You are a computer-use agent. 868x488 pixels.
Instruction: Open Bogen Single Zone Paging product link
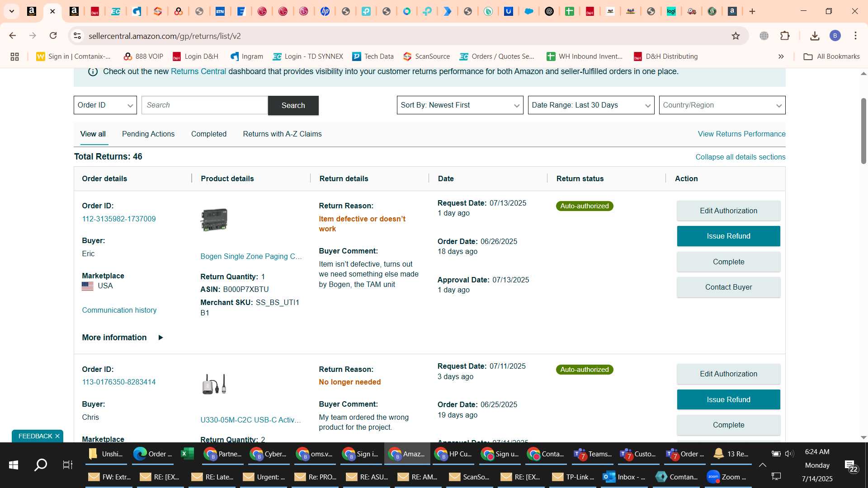click(x=251, y=257)
